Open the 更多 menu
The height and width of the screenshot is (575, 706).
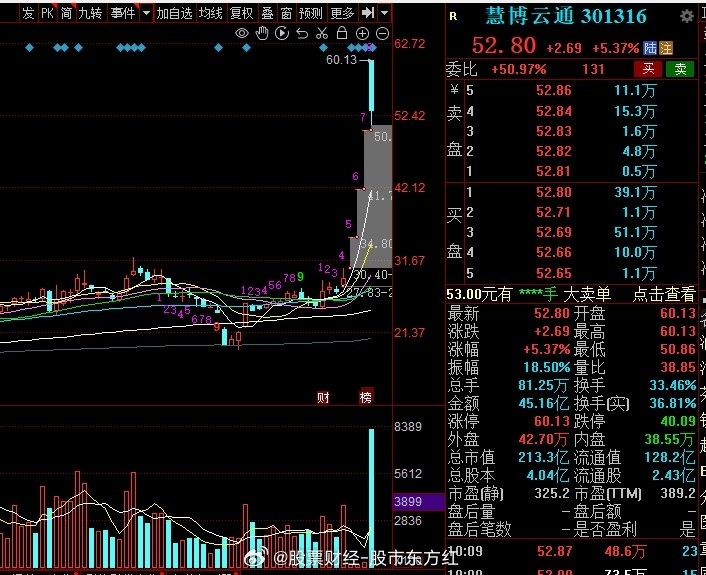[342, 13]
